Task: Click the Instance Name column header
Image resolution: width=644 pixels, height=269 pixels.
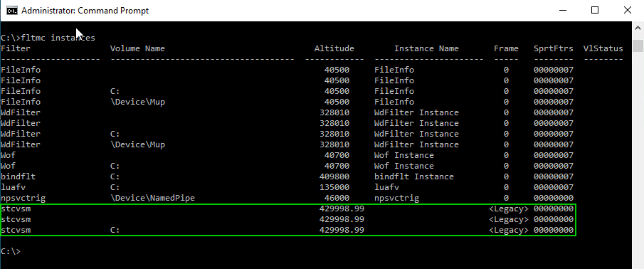Action: tap(426, 48)
